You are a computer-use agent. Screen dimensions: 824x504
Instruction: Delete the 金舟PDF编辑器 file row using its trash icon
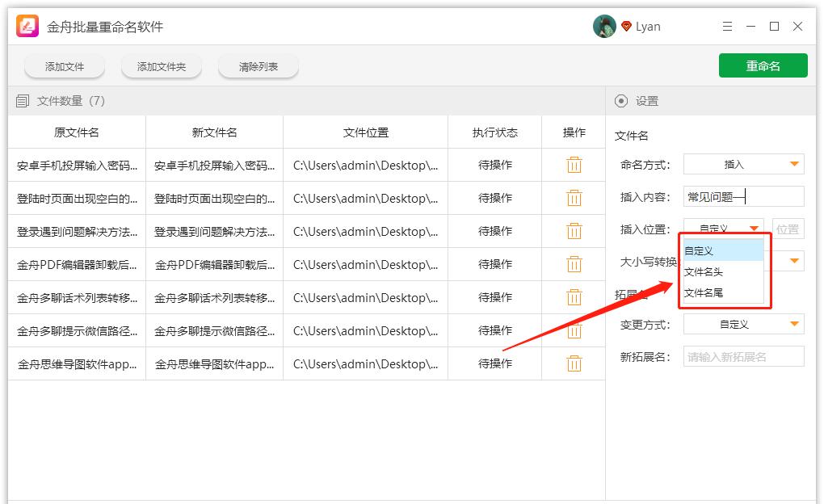click(574, 264)
